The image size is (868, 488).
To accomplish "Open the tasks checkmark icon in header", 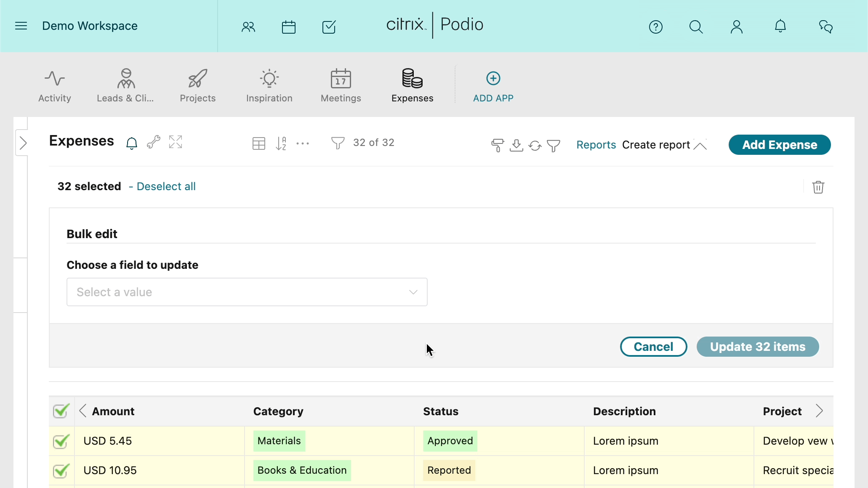I will (329, 27).
